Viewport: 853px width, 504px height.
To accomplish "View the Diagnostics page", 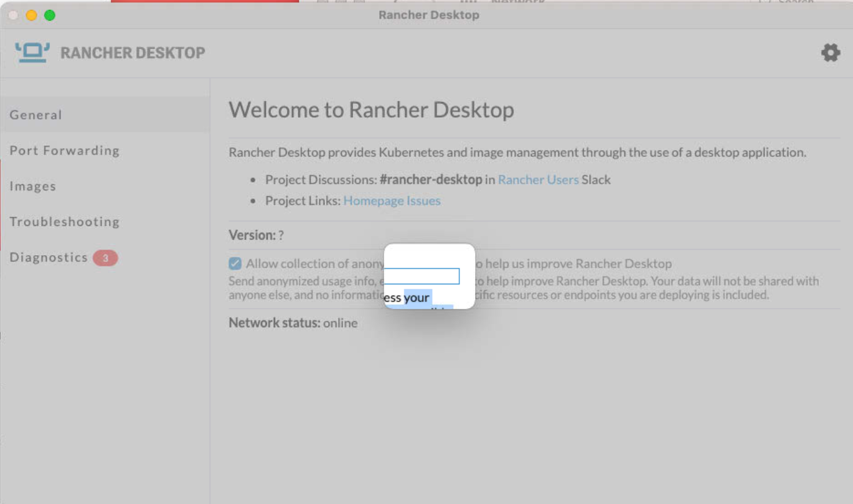I will tap(48, 257).
